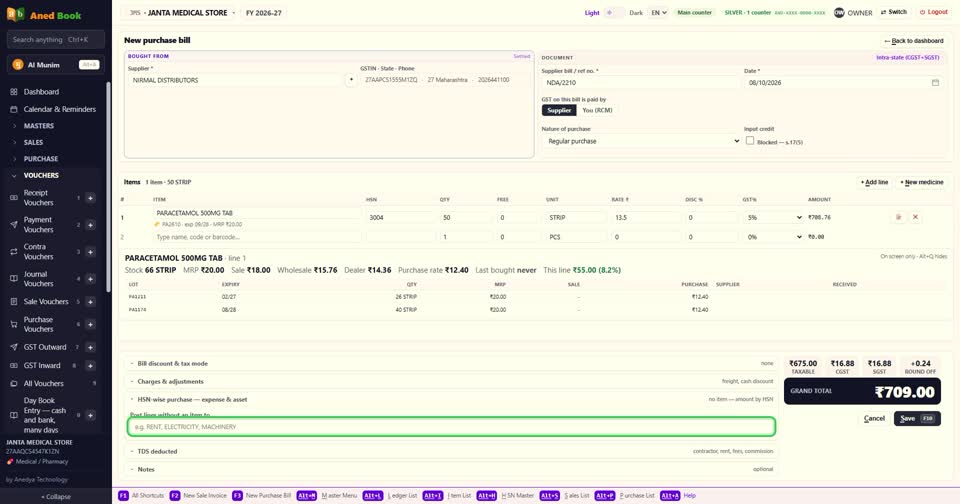Click Add line button
The image size is (960, 504).
[x=874, y=182]
